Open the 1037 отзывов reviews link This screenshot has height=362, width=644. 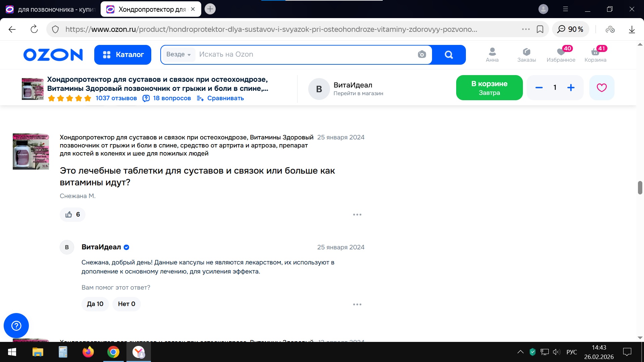(116, 98)
